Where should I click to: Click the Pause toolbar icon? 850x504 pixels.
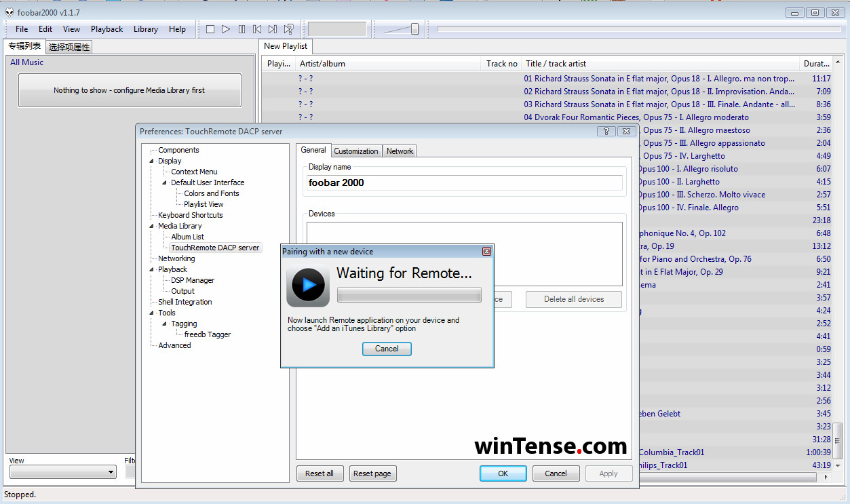242,29
